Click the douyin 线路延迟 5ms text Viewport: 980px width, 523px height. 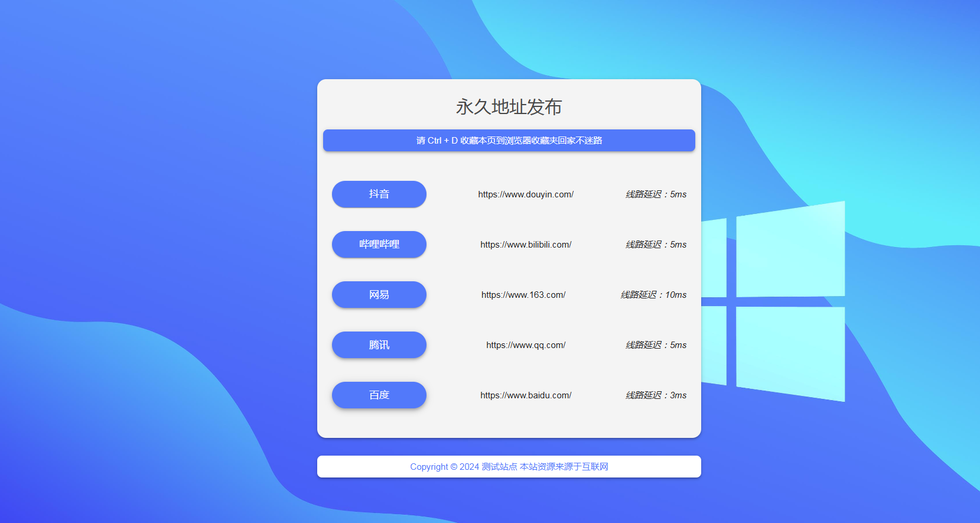(x=656, y=194)
